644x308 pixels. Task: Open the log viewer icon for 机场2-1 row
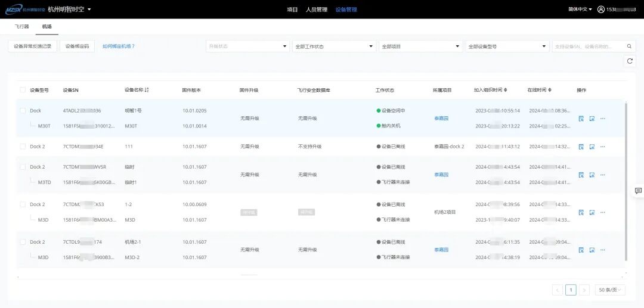point(581,250)
